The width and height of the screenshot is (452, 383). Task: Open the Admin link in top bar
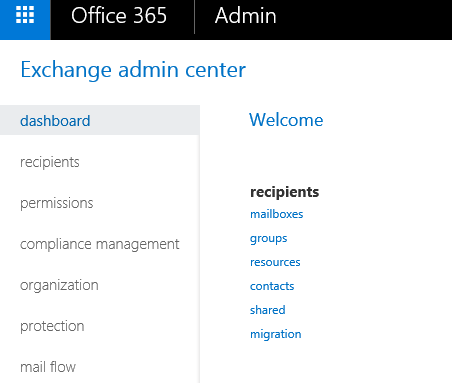point(246,16)
